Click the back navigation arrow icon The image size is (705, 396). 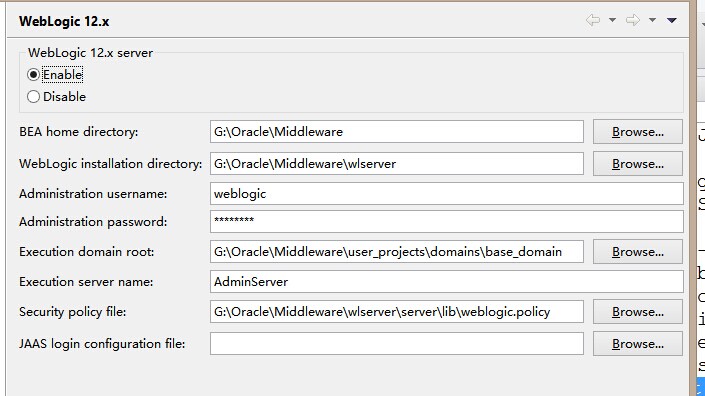[593, 20]
